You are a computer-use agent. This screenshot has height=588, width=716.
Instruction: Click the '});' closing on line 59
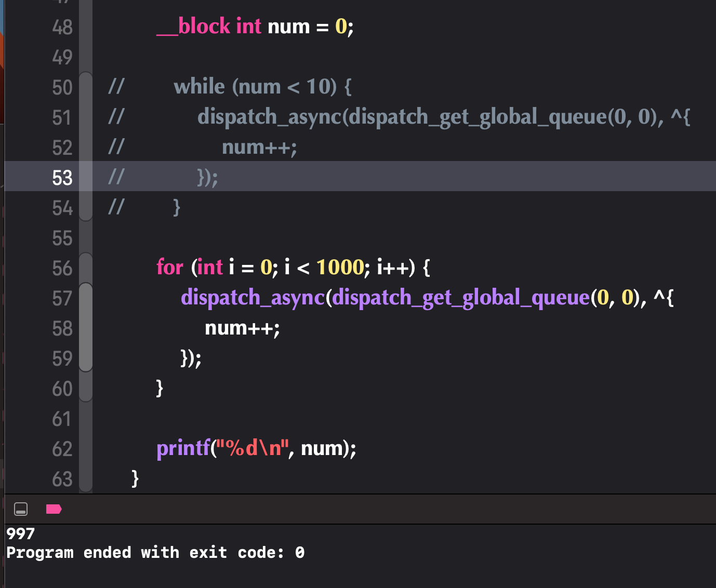click(191, 358)
